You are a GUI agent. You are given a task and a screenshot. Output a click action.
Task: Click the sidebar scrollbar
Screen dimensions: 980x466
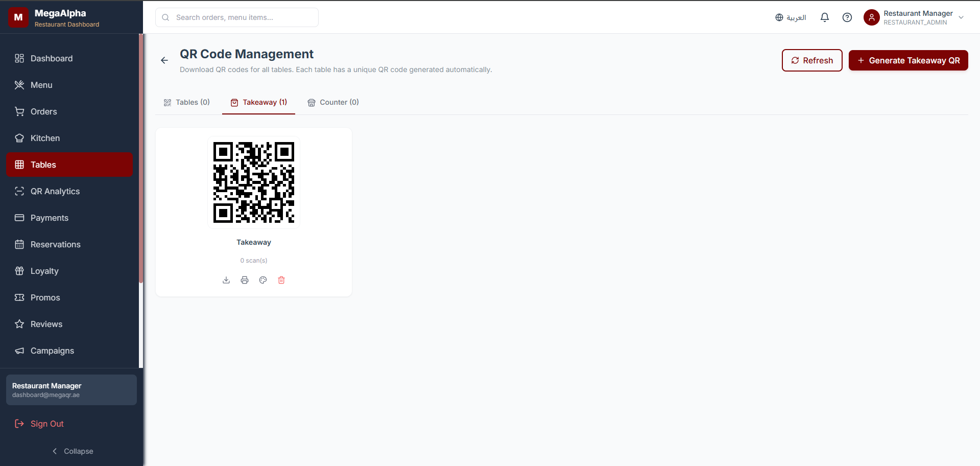pyautogui.click(x=141, y=158)
